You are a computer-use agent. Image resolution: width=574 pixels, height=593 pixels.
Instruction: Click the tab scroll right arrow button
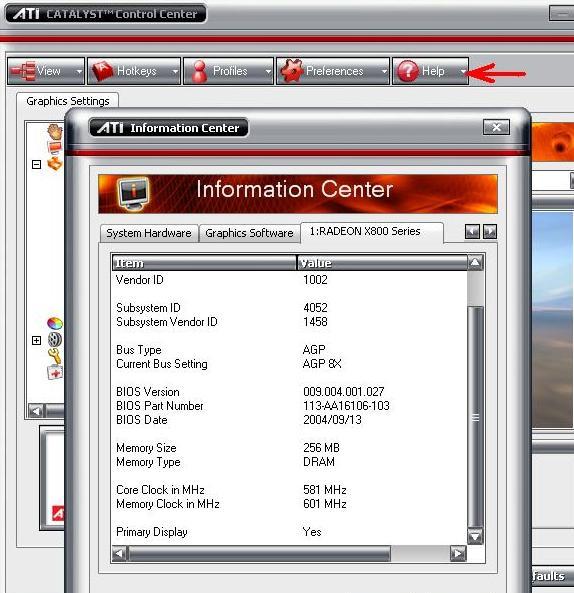click(490, 231)
